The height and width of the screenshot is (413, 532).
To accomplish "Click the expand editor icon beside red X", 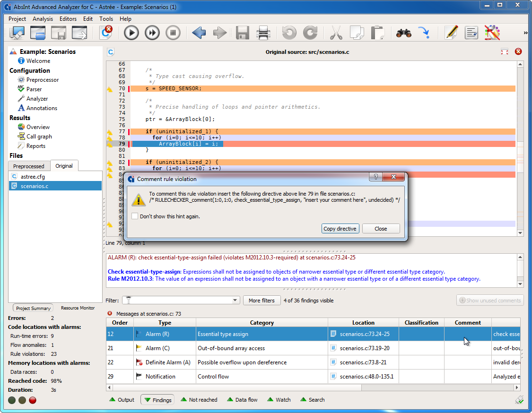I will 505,52.
